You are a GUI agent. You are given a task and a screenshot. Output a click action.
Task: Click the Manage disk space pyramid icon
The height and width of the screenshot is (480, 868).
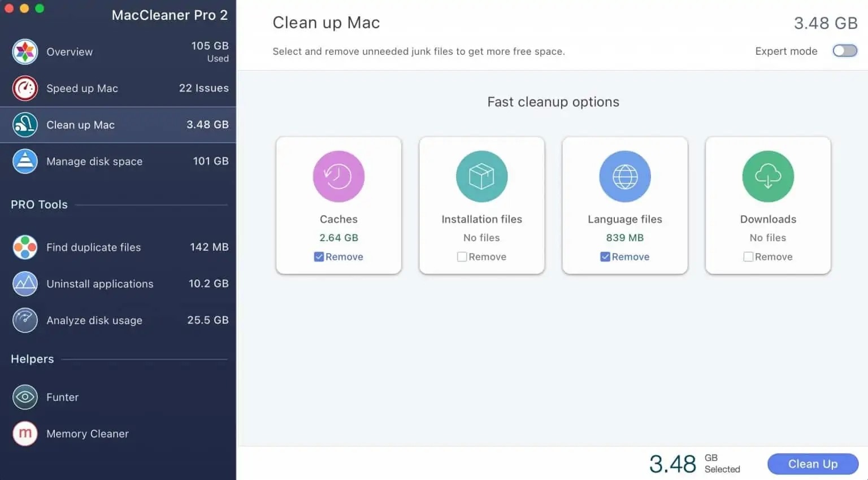click(25, 162)
